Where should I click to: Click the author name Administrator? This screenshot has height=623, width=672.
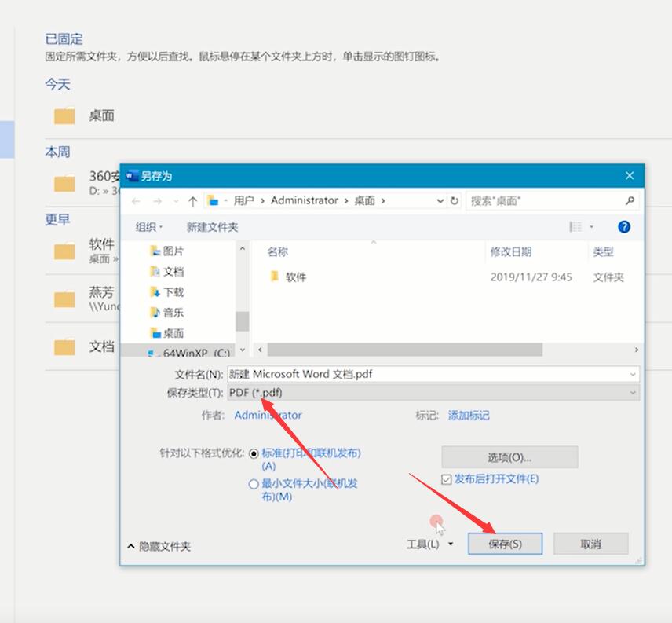click(268, 415)
